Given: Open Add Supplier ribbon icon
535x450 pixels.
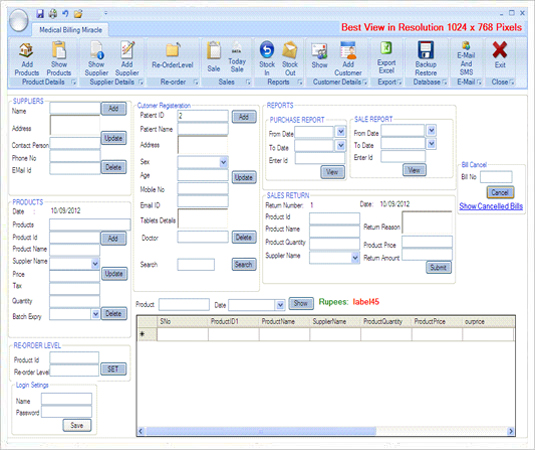Looking at the screenshot, I should [127, 59].
